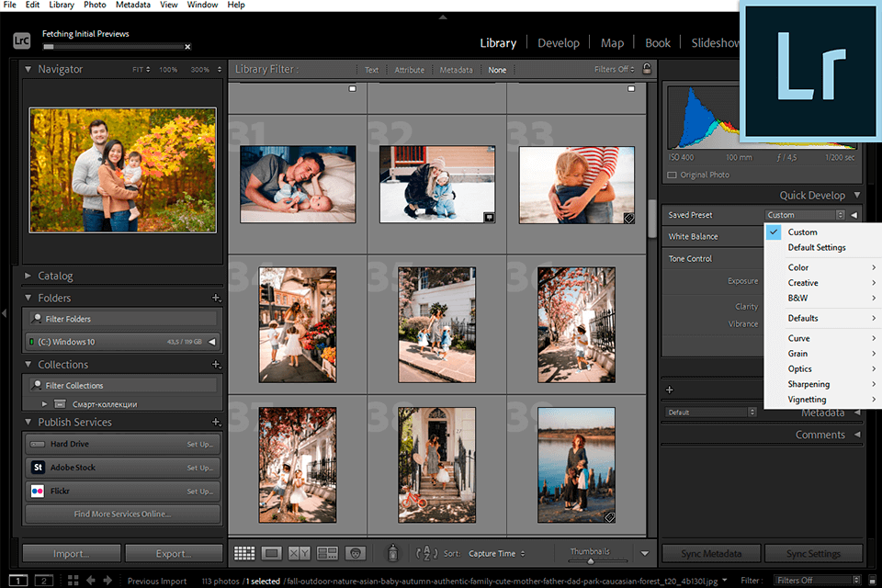This screenshot has height=588, width=882.
Task: Add a publish service with plus icon
Action: pyautogui.click(x=216, y=422)
